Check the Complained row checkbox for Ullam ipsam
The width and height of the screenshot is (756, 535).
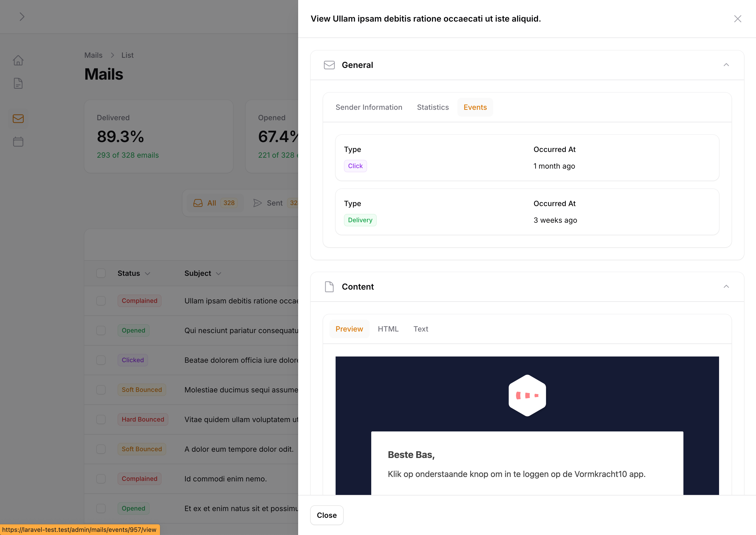[x=101, y=301]
